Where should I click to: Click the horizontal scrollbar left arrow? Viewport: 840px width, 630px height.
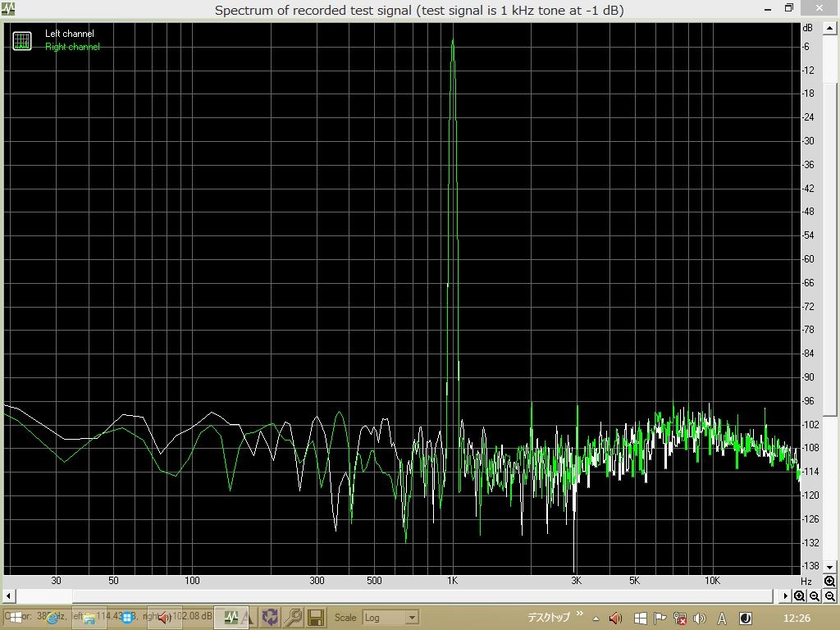click(8, 596)
